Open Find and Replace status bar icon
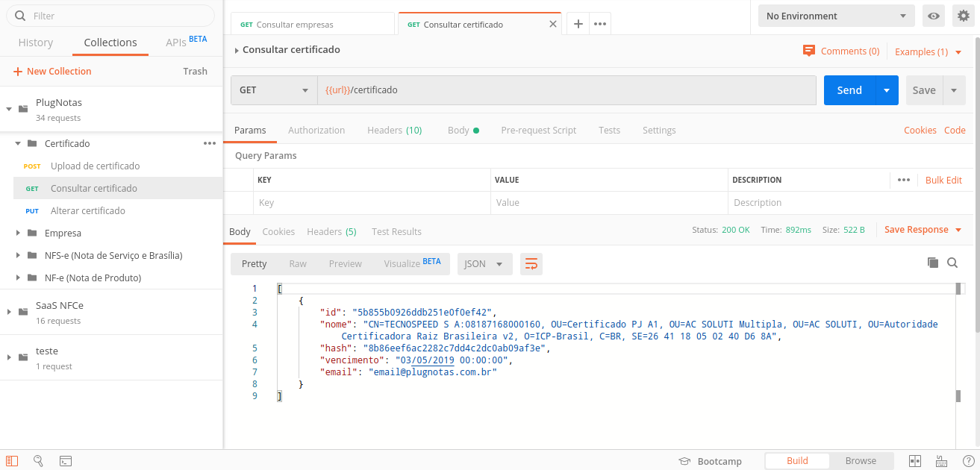This screenshot has height=470, width=980. point(39,461)
